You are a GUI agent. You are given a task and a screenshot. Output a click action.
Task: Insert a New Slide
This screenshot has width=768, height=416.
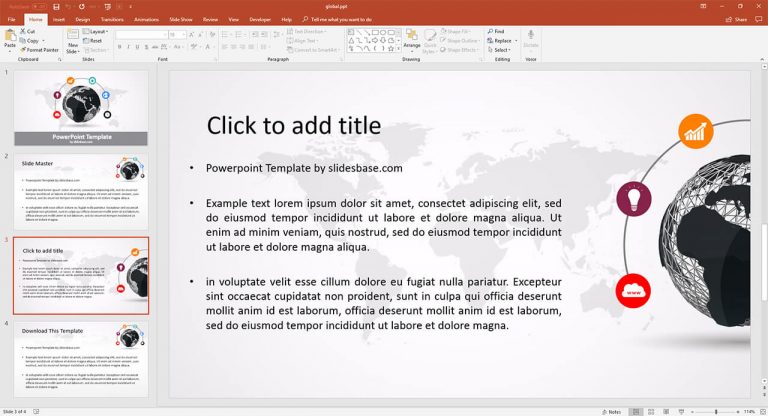click(x=73, y=41)
